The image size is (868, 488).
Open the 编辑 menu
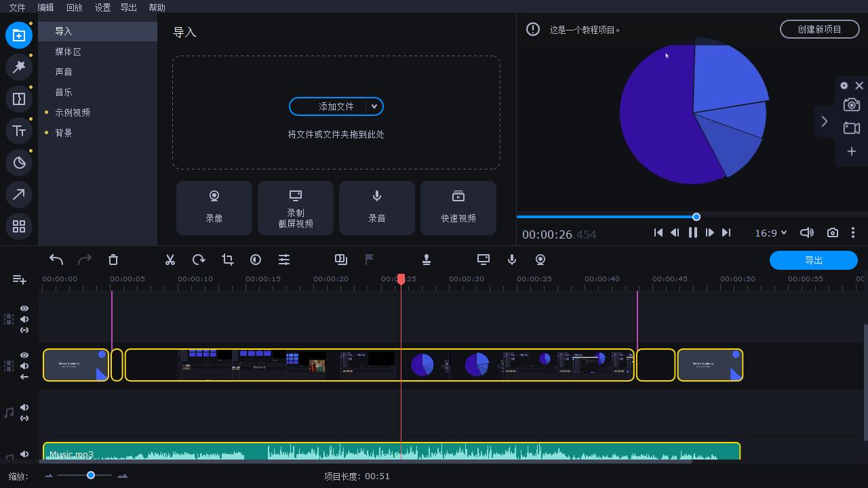point(45,7)
